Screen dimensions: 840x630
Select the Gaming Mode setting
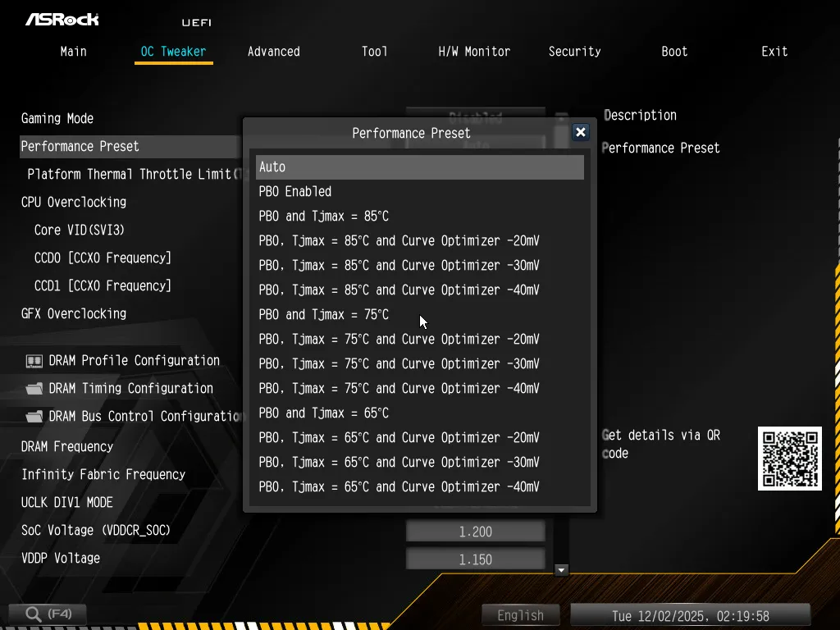(57, 119)
